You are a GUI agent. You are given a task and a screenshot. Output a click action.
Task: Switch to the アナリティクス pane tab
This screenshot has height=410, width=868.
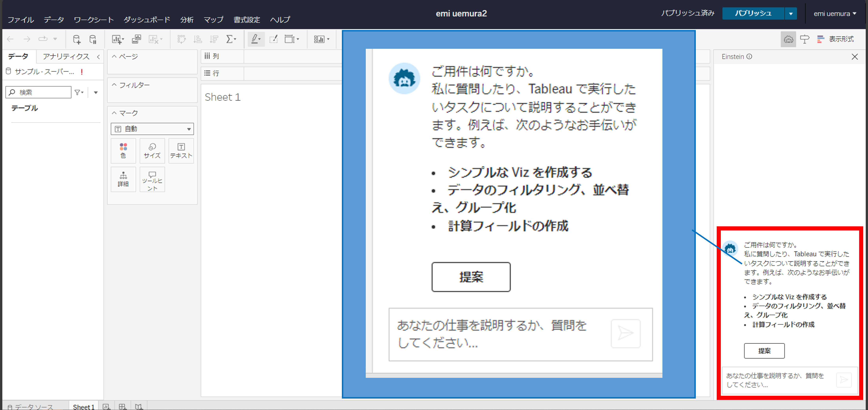pyautogui.click(x=66, y=56)
